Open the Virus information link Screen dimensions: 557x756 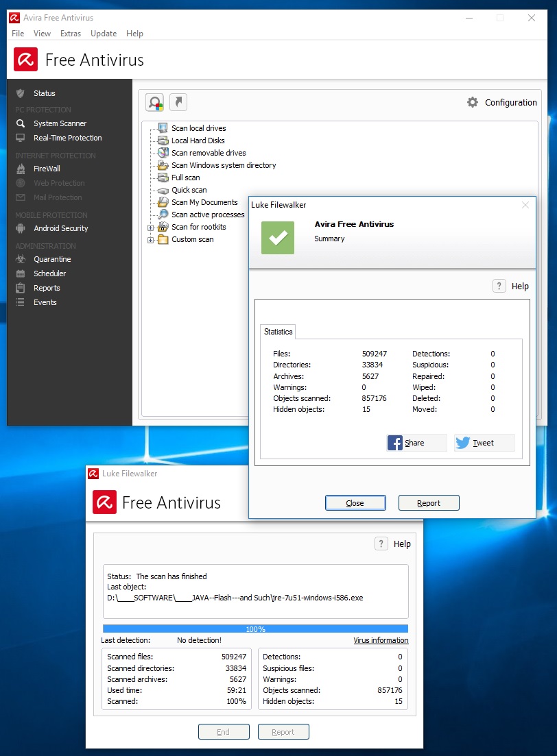click(x=381, y=640)
